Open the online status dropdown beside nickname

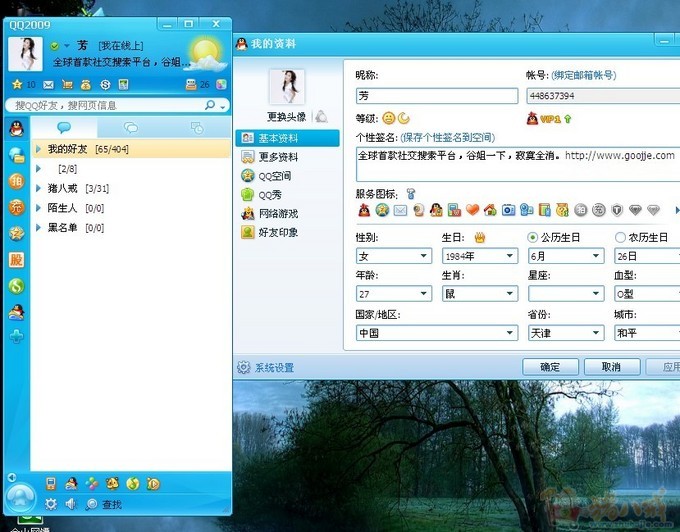(x=67, y=46)
